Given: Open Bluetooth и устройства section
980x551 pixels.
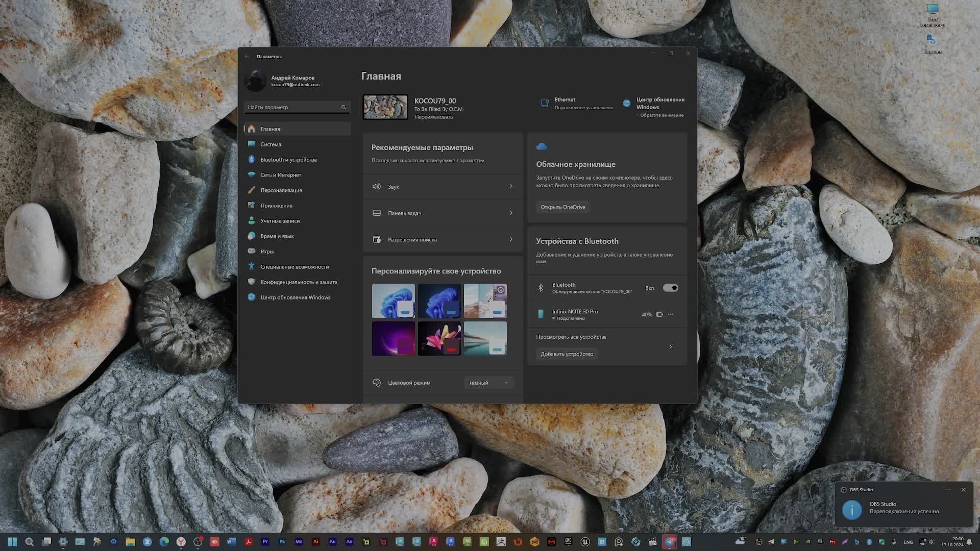Looking at the screenshot, I should [298, 160].
